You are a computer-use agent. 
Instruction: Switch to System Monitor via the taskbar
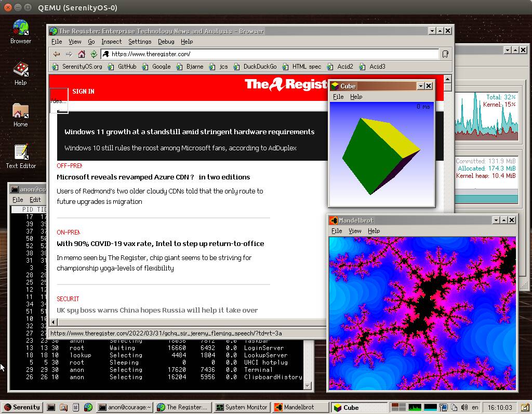242,407
